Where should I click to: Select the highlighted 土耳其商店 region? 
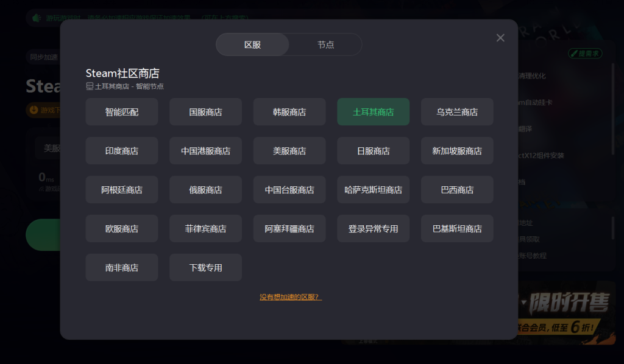pyautogui.click(x=374, y=112)
